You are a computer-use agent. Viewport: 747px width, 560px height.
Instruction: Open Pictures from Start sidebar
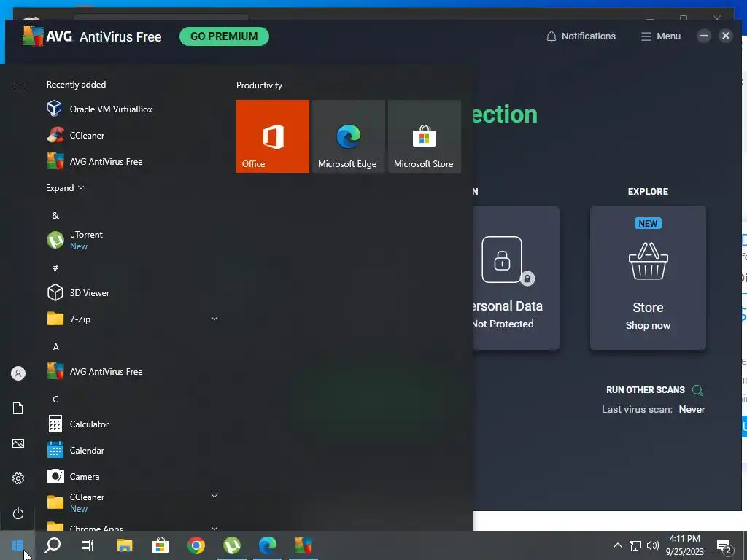[18, 443]
